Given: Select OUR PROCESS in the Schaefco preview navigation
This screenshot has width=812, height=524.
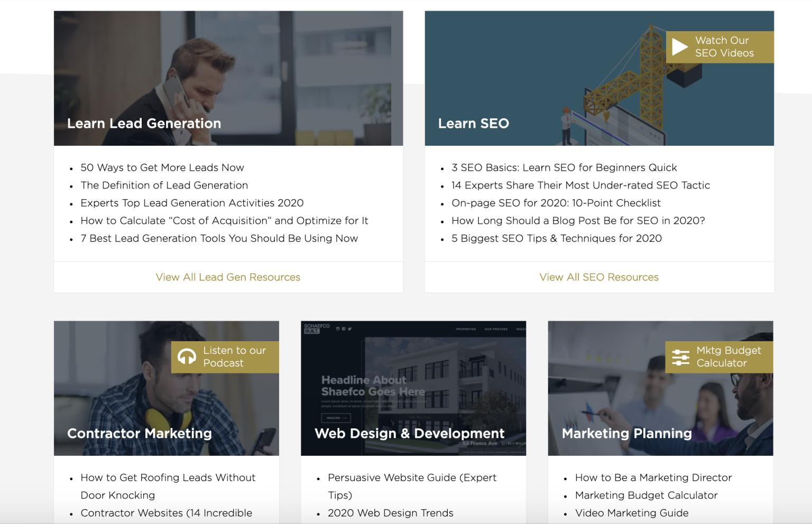Looking at the screenshot, I should [496, 329].
